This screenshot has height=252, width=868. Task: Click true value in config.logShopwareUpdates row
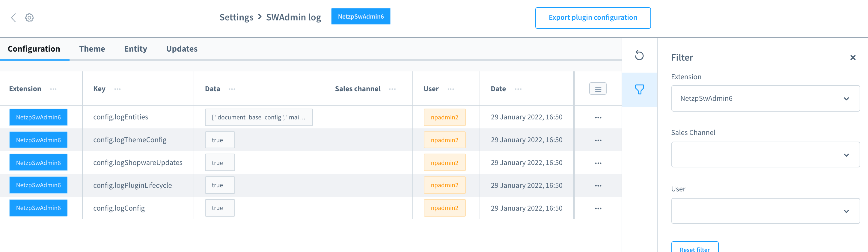tap(220, 163)
